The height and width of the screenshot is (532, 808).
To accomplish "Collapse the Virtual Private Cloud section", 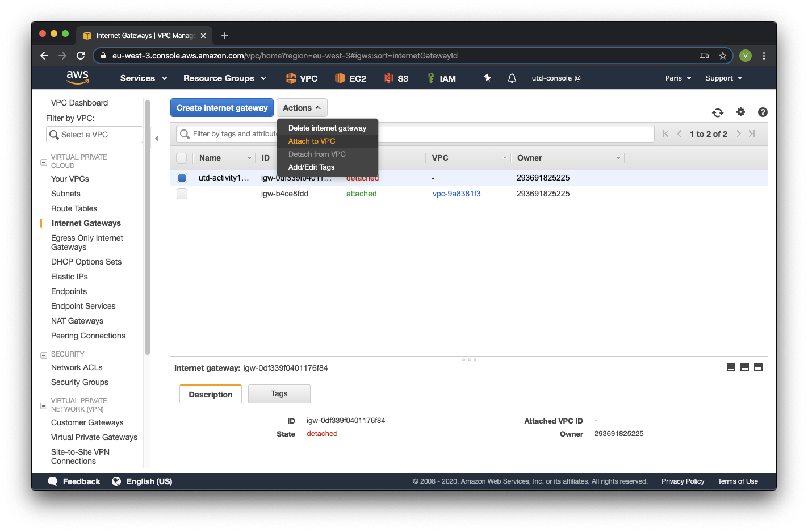I will coord(44,162).
